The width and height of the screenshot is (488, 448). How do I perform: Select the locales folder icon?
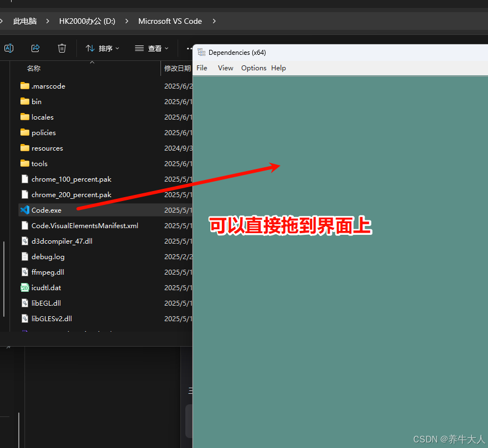(25, 117)
